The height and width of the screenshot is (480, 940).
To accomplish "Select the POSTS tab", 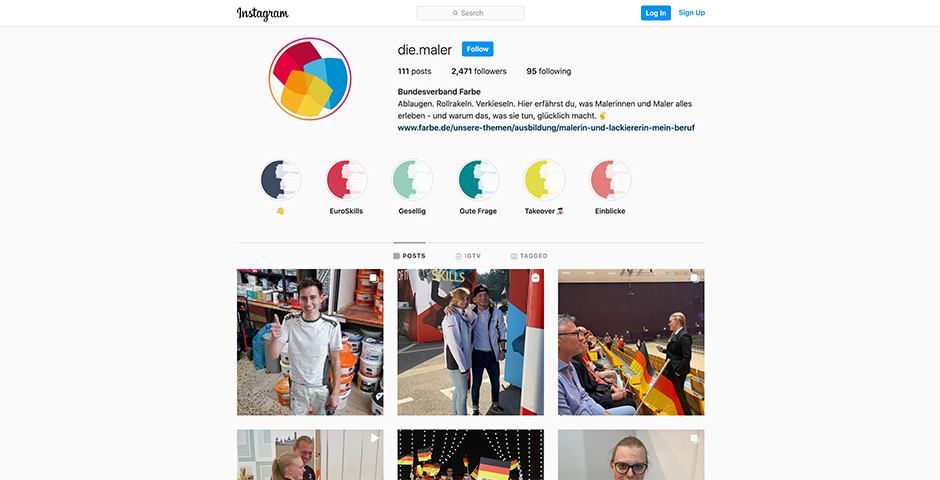I will [x=409, y=256].
